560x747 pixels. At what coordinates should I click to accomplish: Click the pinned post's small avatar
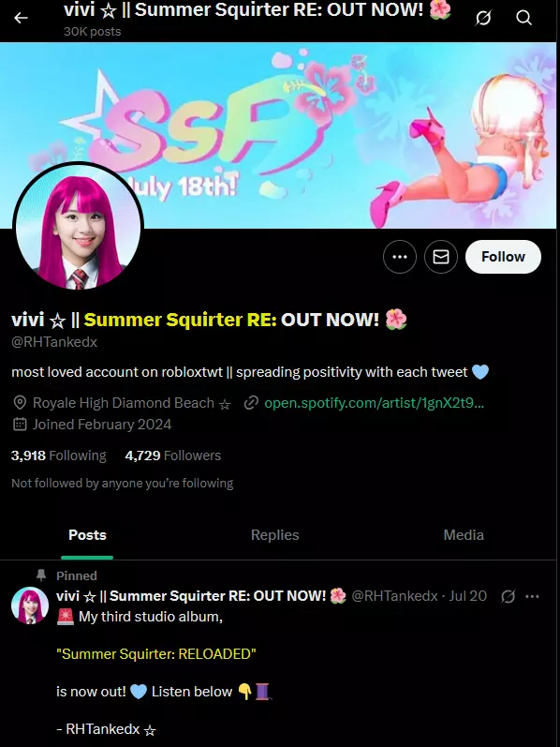click(x=30, y=605)
